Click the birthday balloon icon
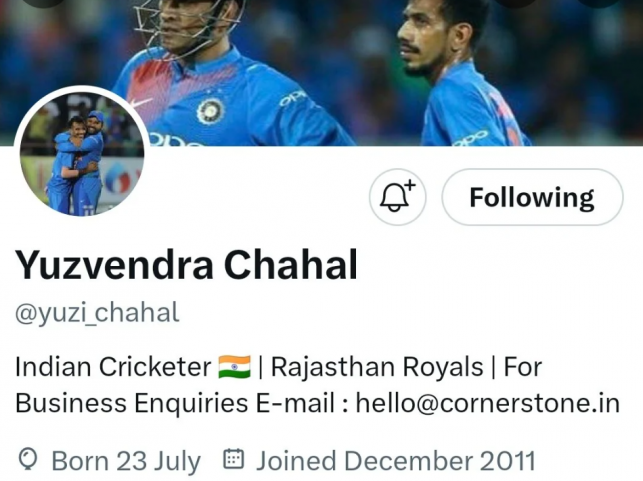This screenshot has height=481, width=643. (x=29, y=460)
